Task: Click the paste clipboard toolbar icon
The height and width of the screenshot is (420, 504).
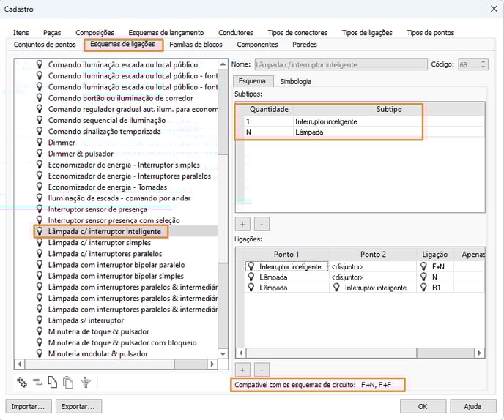Action: tap(68, 382)
